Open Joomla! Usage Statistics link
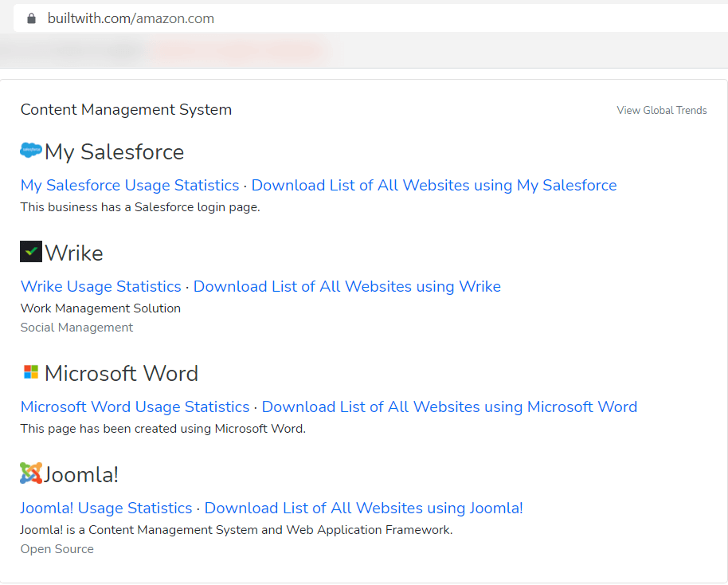This screenshot has height=585, width=728. tap(106, 508)
